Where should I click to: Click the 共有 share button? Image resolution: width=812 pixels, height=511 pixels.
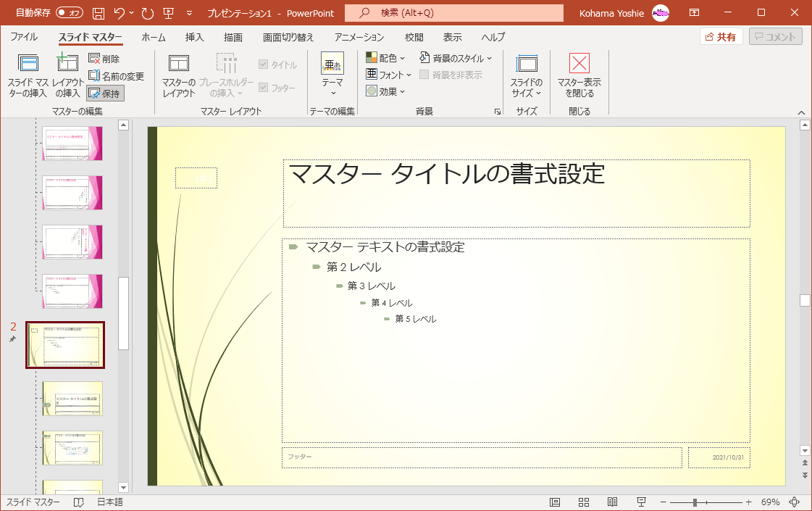coord(721,37)
